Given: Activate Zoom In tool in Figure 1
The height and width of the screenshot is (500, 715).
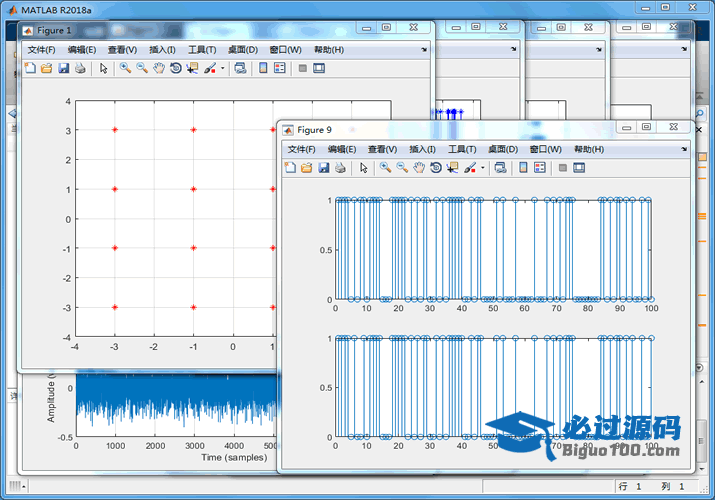Looking at the screenshot, I should click(125, 68).
